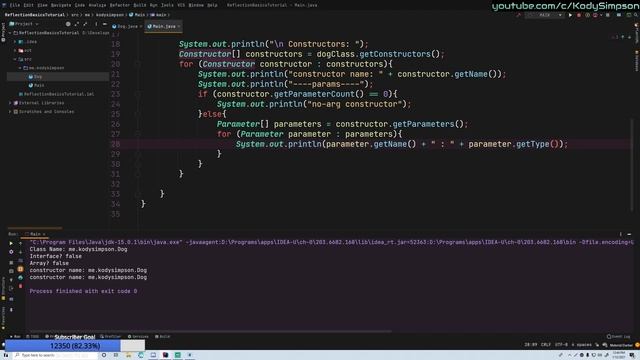Screen dimensions: 640x360
Task: Expand External Libraries node
Action: [x=10, y=103]
